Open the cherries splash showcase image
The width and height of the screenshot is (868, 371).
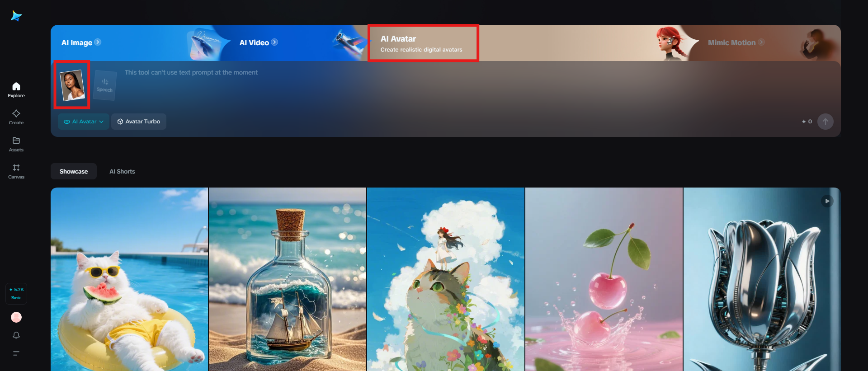tap(604, 279)
